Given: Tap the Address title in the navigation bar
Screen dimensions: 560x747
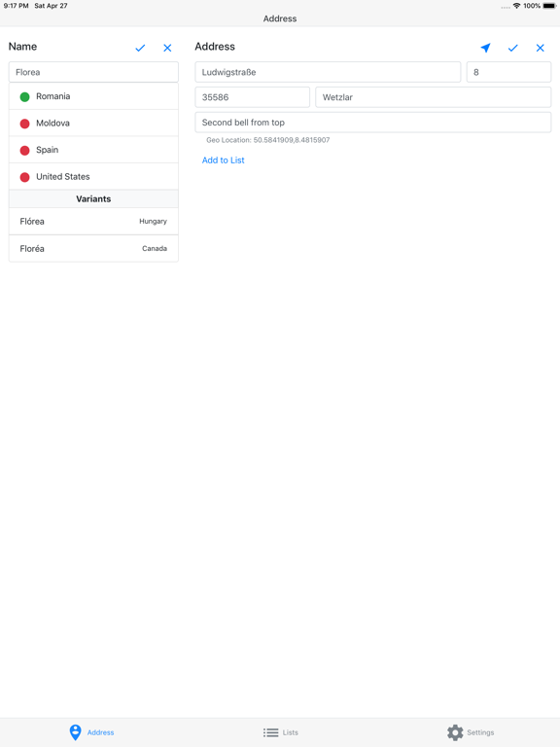Looking at the screenshot, I should point(280,18).
